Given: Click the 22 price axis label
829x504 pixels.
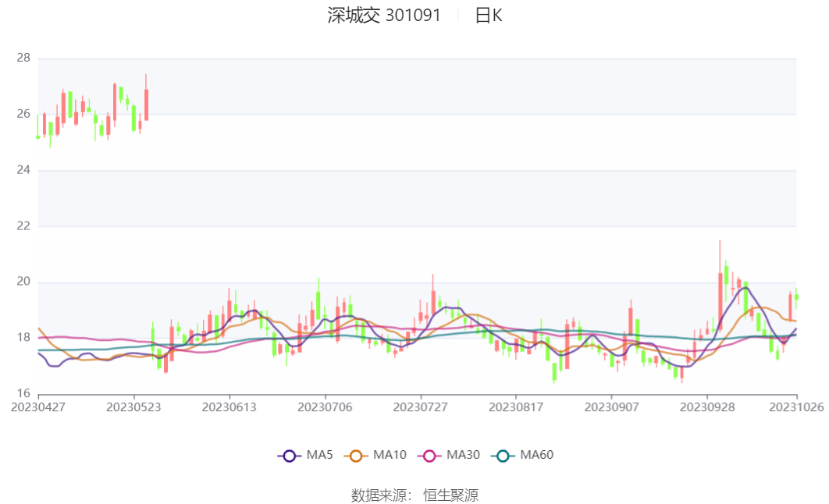Looking at the screenshot, I should click(23, 225).
